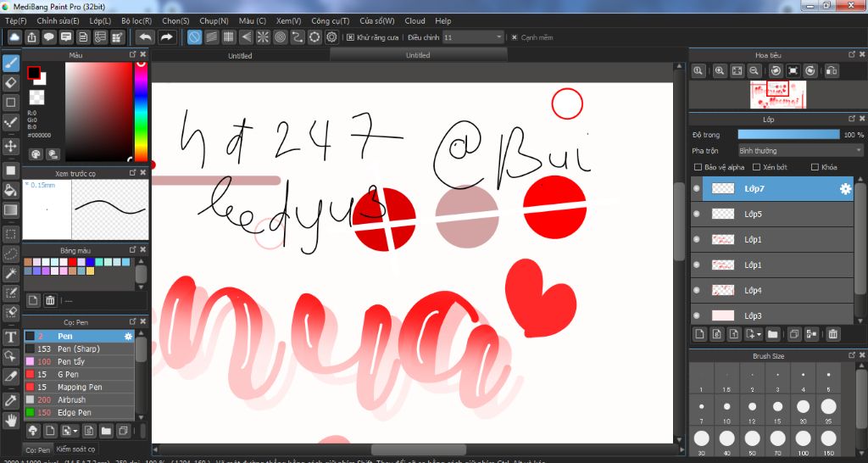The height and width of the screenshot is (463, 868).
Task: Delete layer with trash icon in layer panel
Action: pos(832,334)
